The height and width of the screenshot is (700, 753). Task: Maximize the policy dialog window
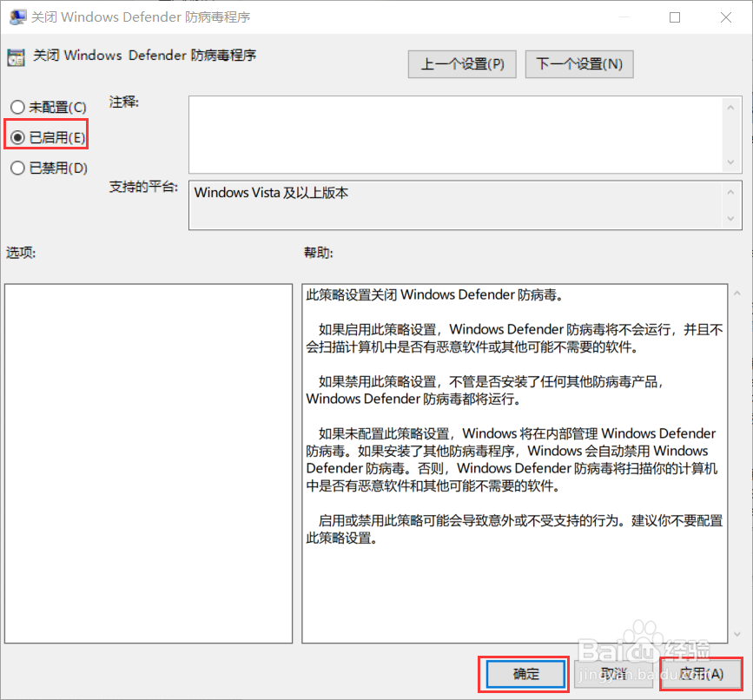[675, 17]
